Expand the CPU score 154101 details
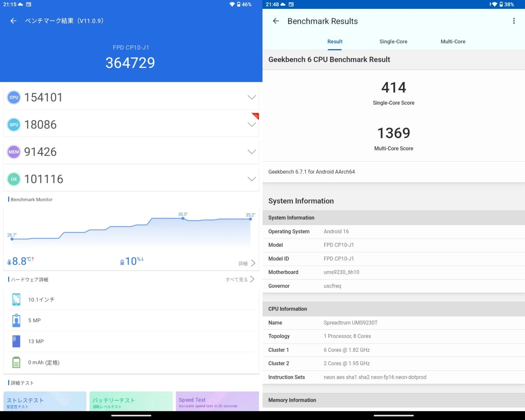This screenshot has width=525, height=420. (251, 97)
